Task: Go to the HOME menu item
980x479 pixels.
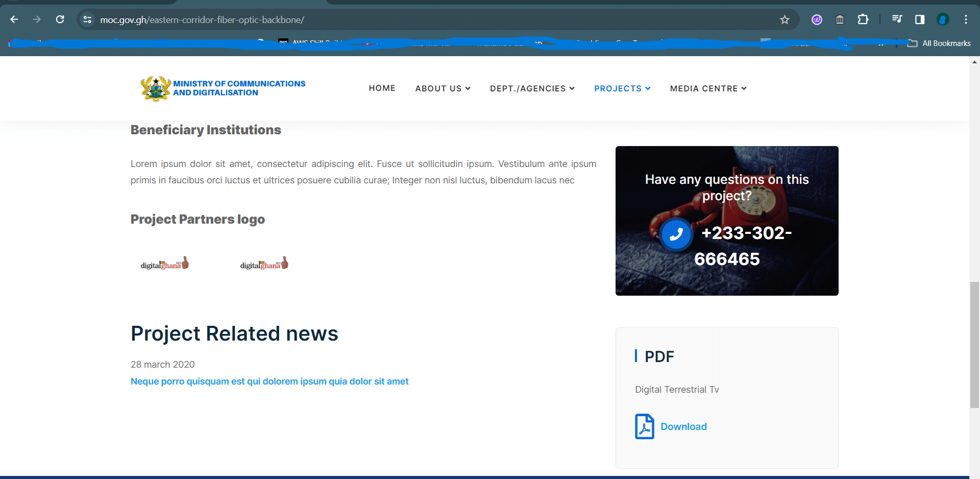Action: [x=382, y=88]
